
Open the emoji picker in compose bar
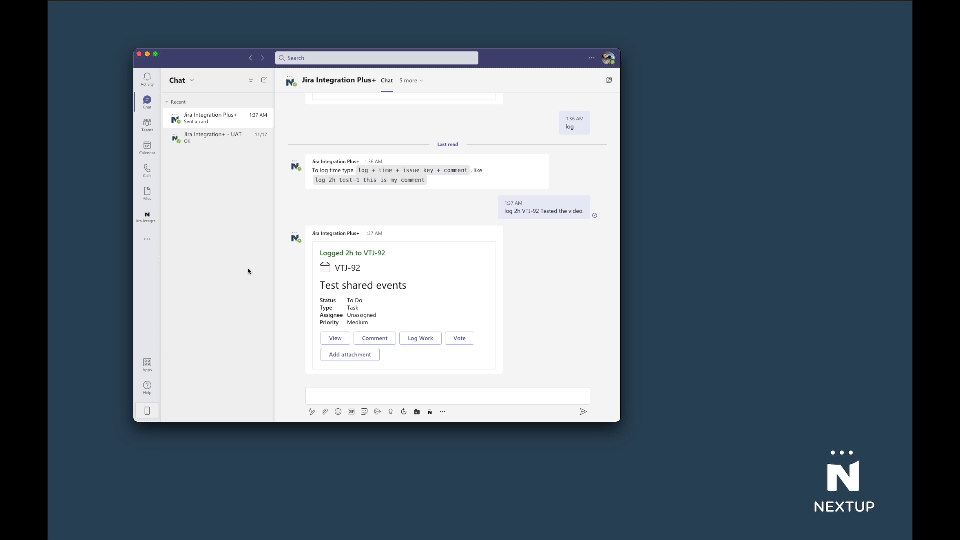tap(338, 411)
